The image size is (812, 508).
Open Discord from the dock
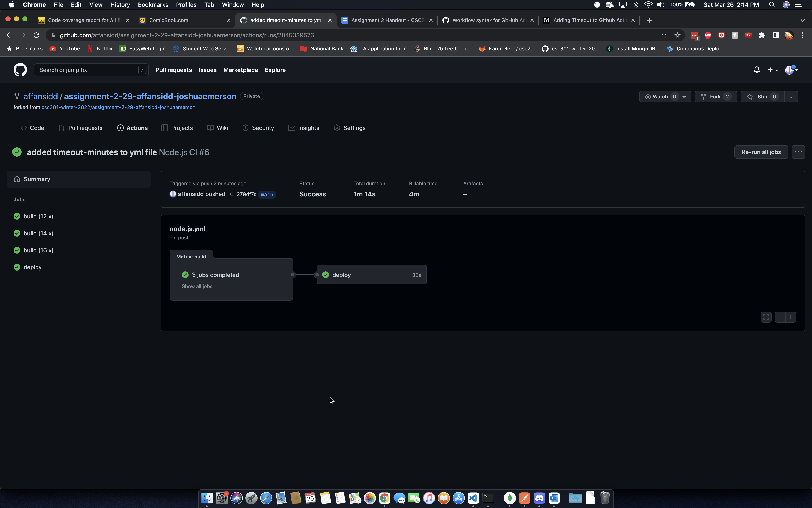point(539,498)
